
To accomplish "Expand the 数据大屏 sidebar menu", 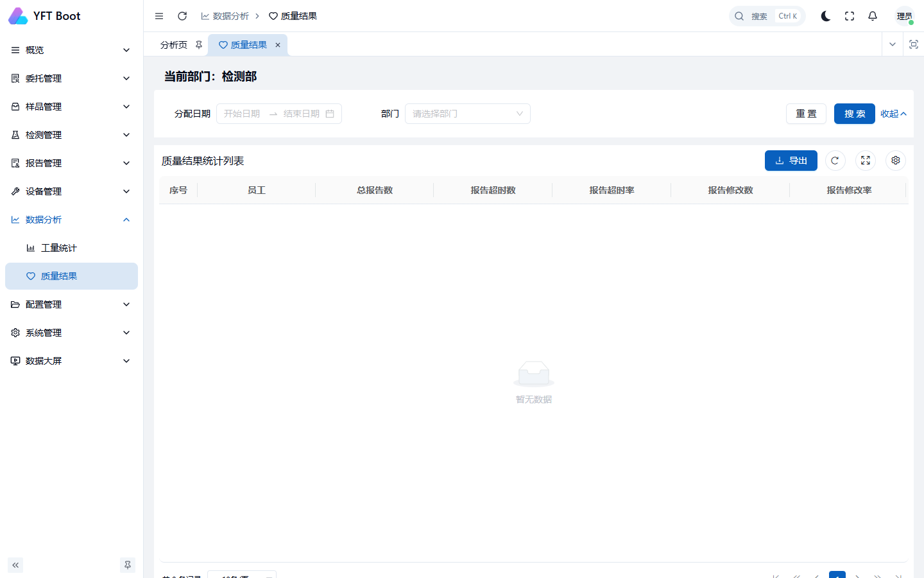I will pos(71,361).
